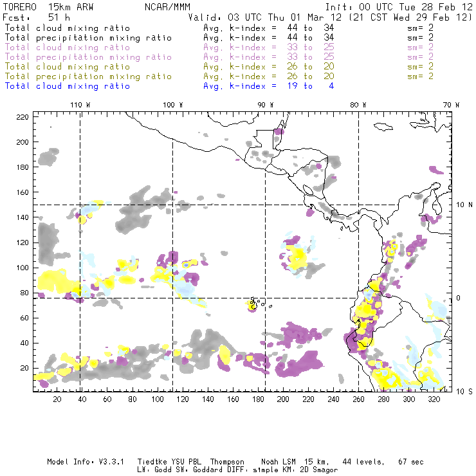Click blue 'Avg. k-index = 19 to 4' text
Image resolution: width=476 pixels, height=476 pixels.
pyautogui.click(x=269, y=86)
